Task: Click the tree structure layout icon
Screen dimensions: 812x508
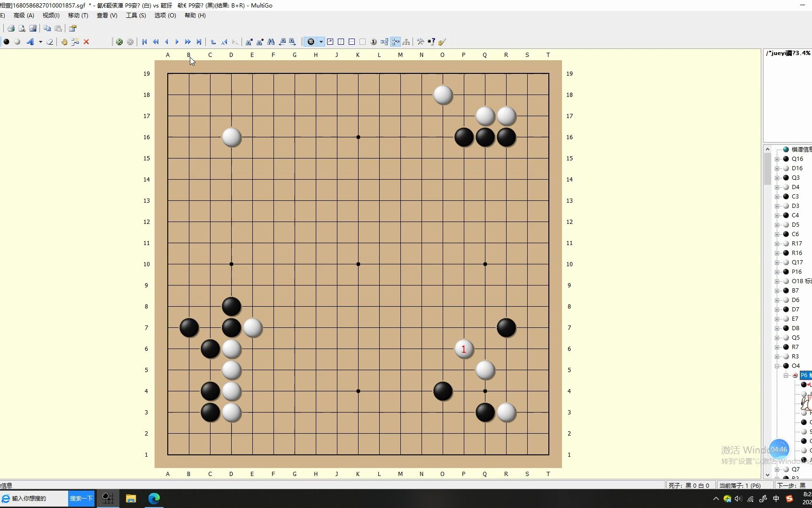Action: [x=406, y=42]
